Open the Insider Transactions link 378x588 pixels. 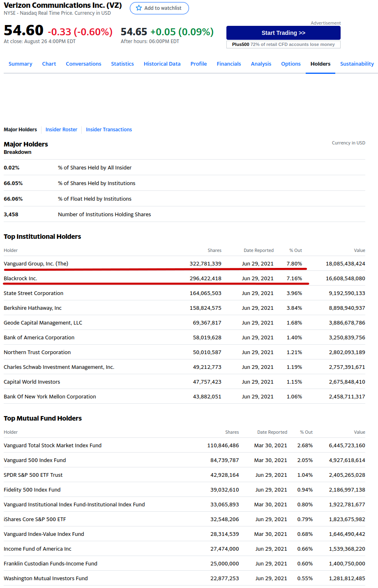pos(109,130)
